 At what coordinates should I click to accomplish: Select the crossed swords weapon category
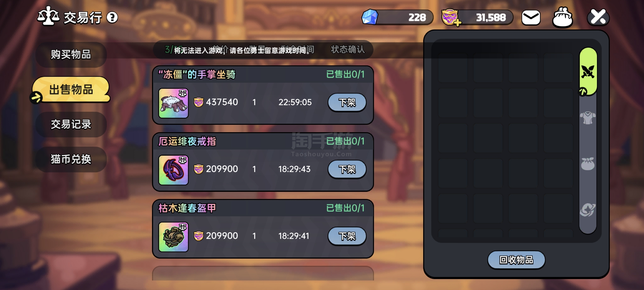(588, 72)
